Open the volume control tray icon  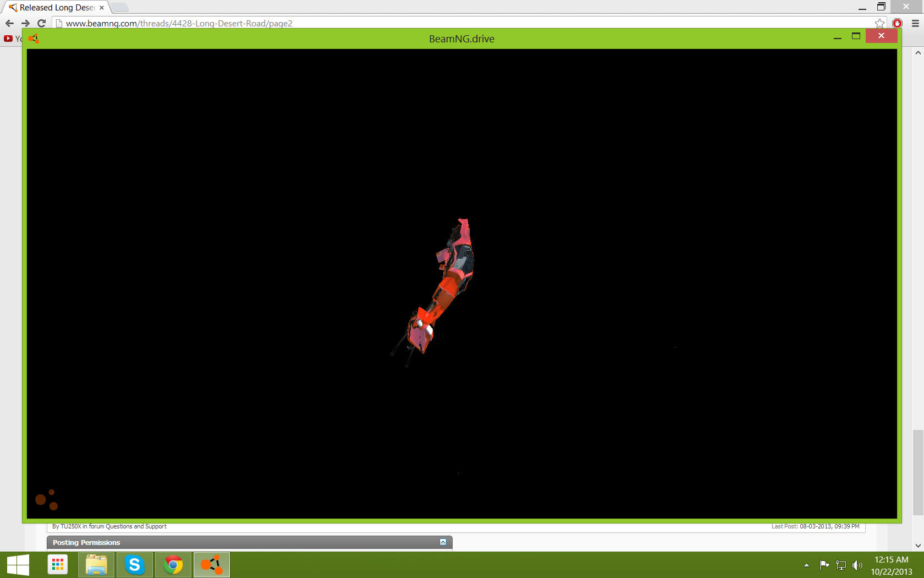click(x=857, y=565)
